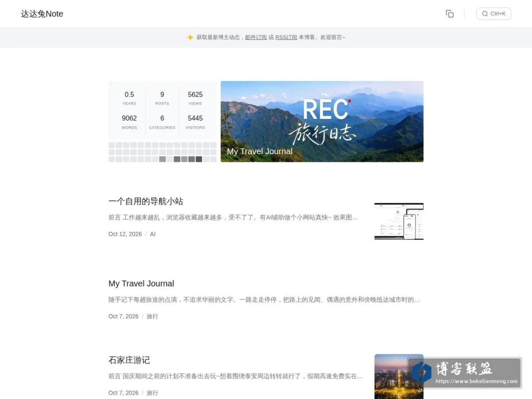Click the 前言 国庆期间 excerpt text
532x399 pixels.
click(x=236, y=376)
